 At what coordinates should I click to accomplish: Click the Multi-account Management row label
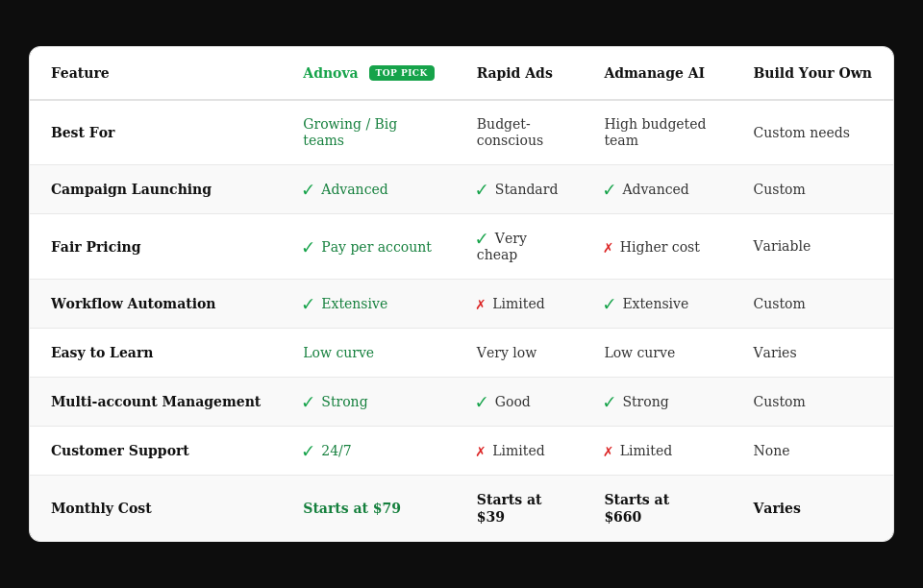[156, 402]
